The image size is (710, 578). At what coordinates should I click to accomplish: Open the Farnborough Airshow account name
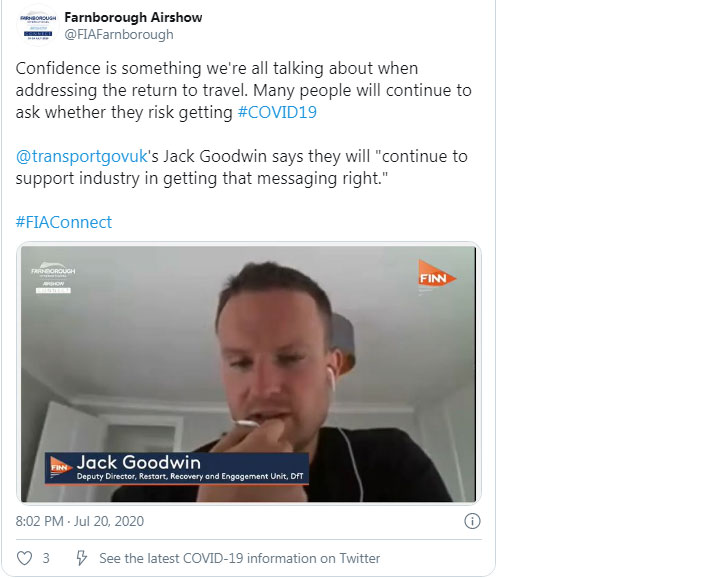(x=133, y=17)
